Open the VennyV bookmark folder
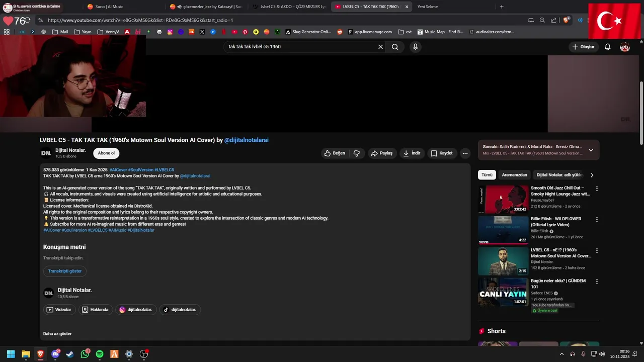 click(108, 32)
